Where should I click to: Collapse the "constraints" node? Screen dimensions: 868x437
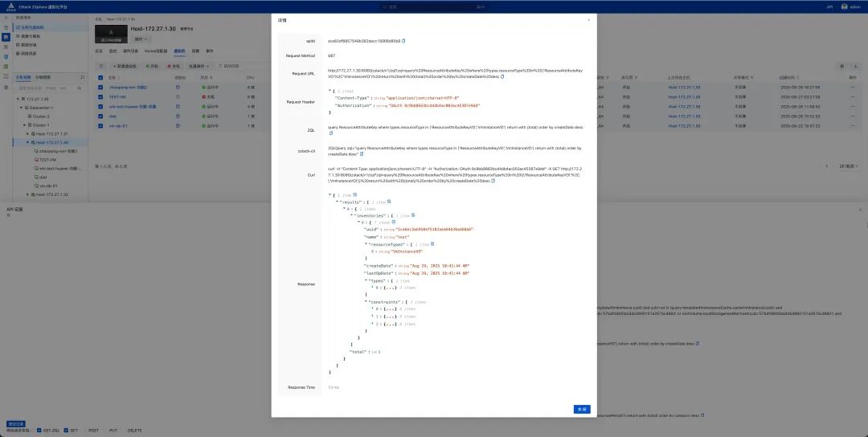click(366, 302)
